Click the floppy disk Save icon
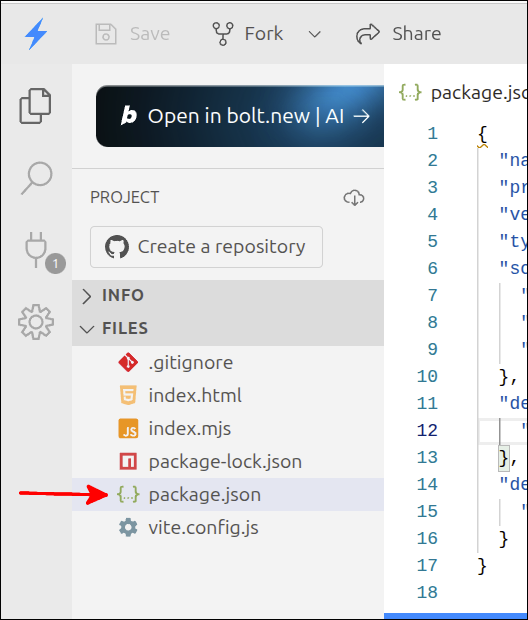Screen dimensions: 528x620 coord(106,34)
